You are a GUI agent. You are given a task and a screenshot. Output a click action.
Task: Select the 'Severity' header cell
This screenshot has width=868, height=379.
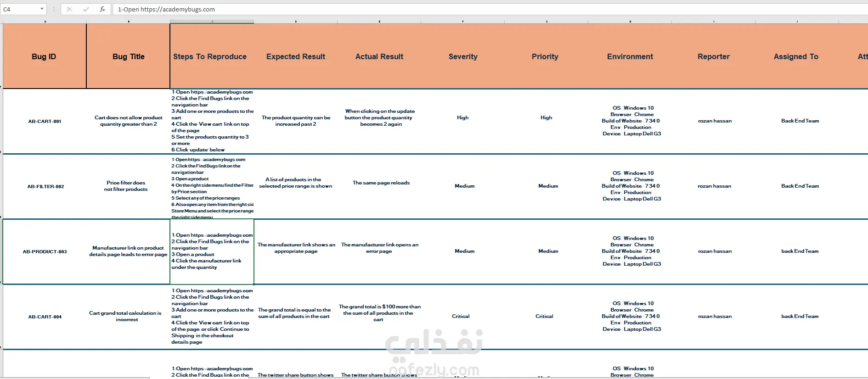click(x=463, y=56)
